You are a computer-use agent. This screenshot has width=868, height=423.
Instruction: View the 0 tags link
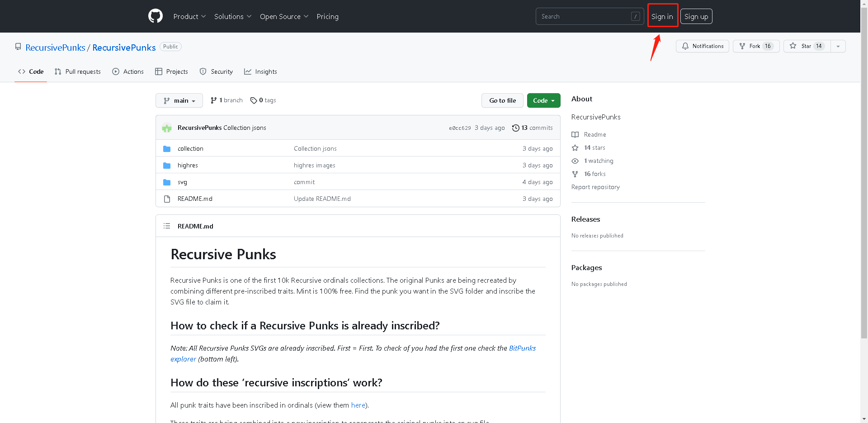(x=263, y=100)
